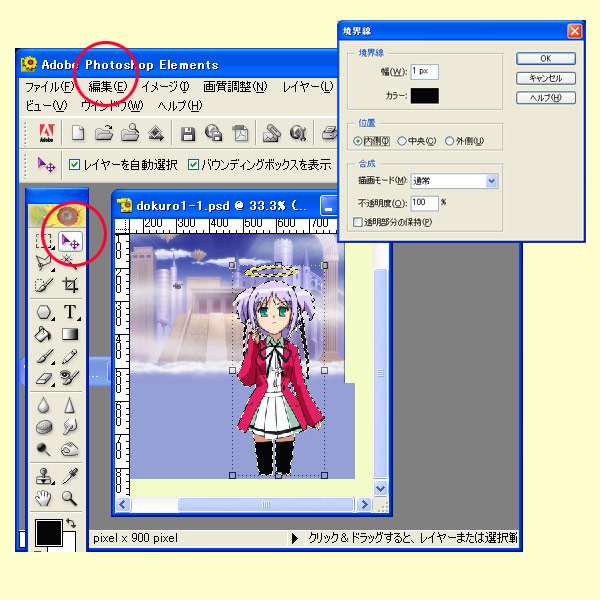Screen dimensions: 600x600
Task: Confirm stroke dialog with OK
Action: tap(546, 59)
